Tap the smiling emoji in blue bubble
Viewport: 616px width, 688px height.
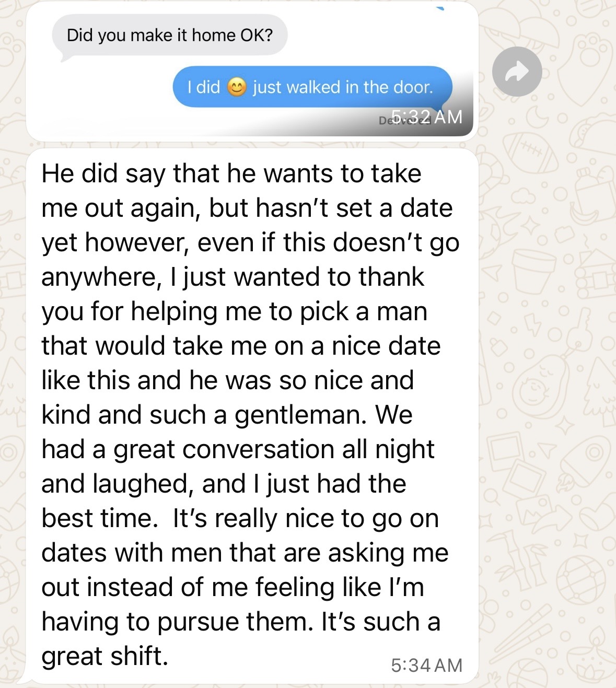(x=237, y=87)
